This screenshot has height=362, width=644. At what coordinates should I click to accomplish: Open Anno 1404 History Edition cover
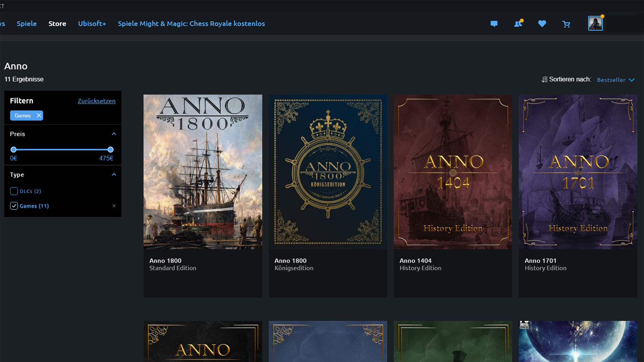[x=453, y=172]
